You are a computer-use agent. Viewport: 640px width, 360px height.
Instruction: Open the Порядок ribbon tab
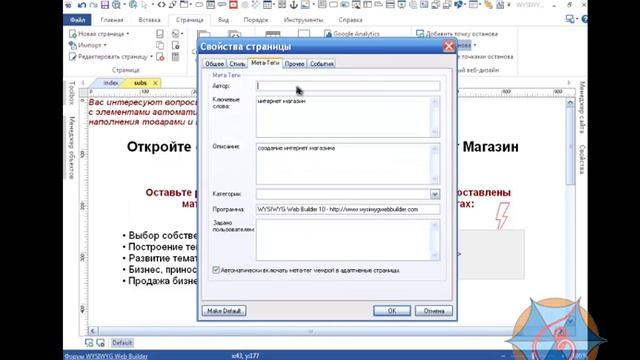point(256,20)
